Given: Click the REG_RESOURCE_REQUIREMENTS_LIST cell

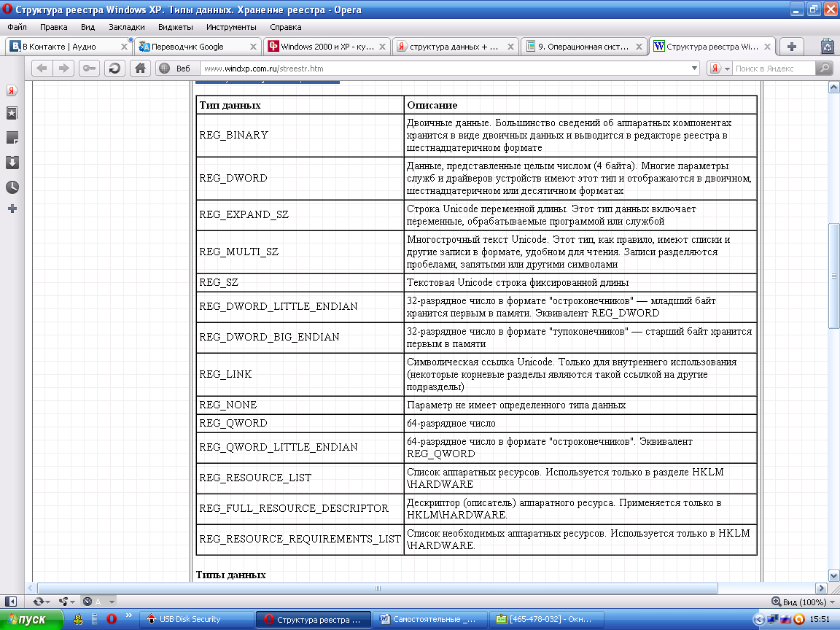Looking at the screenshot, I should coord(300,539).
